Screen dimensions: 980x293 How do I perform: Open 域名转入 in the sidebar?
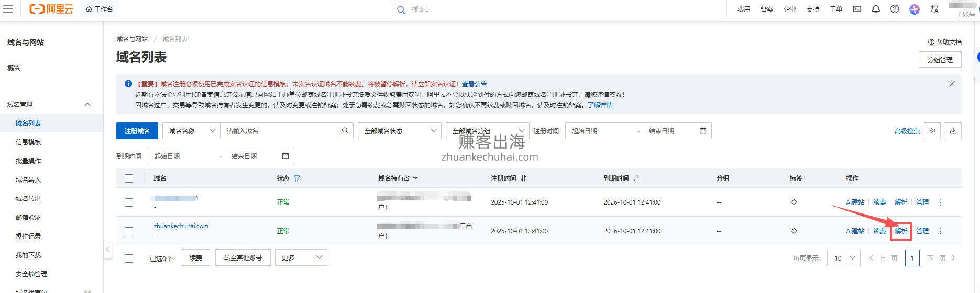click(28, 180)
